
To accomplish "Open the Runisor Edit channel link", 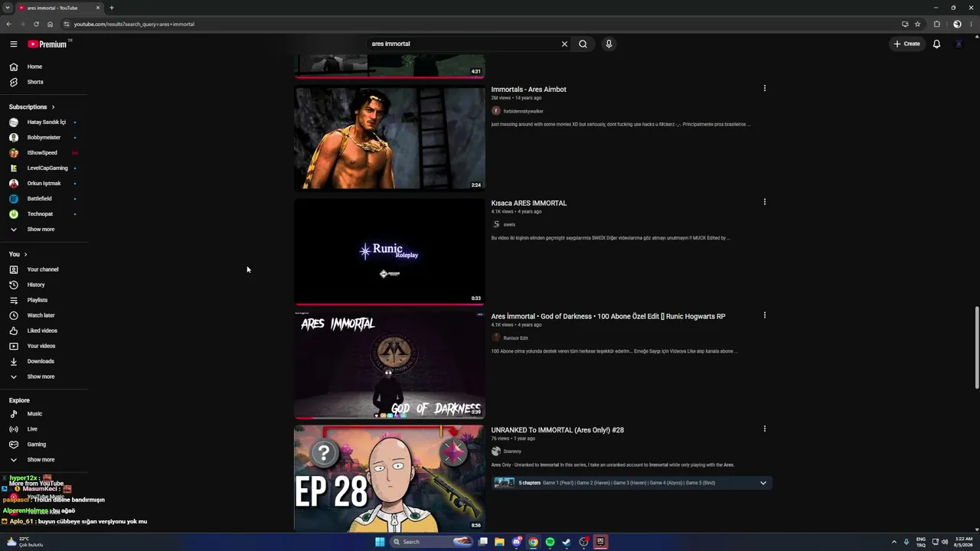I will coord(515,337).
